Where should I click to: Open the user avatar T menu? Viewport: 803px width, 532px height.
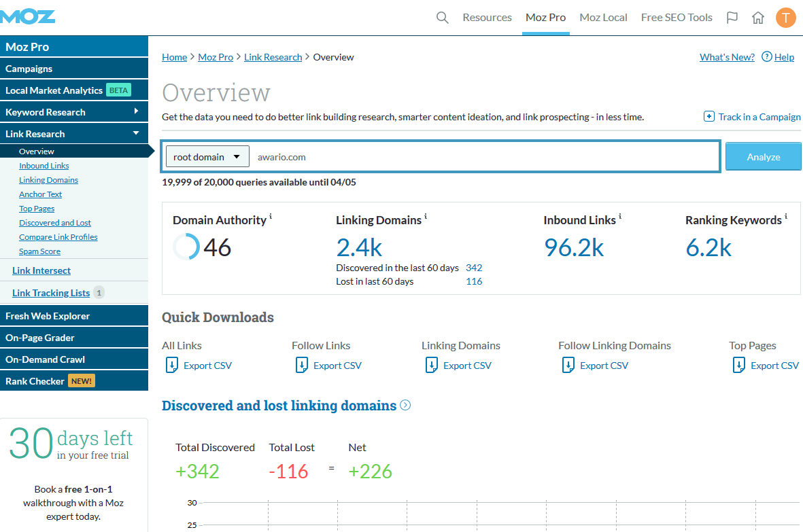pyautogui.click(x=785, y=18)
